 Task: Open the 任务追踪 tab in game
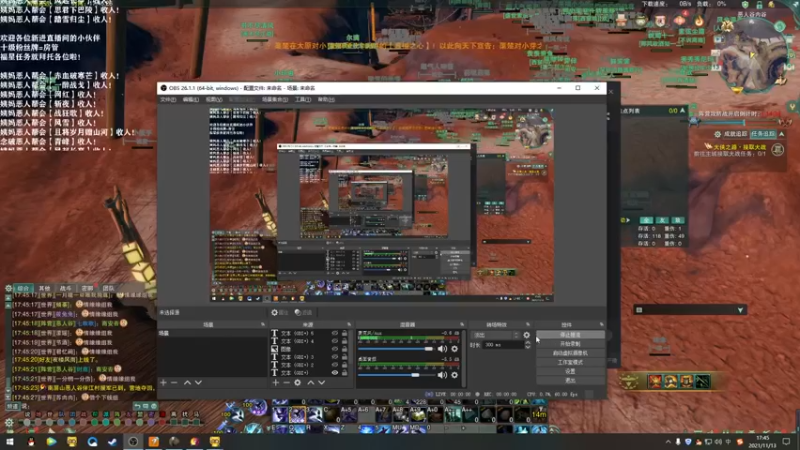(762, 134)
